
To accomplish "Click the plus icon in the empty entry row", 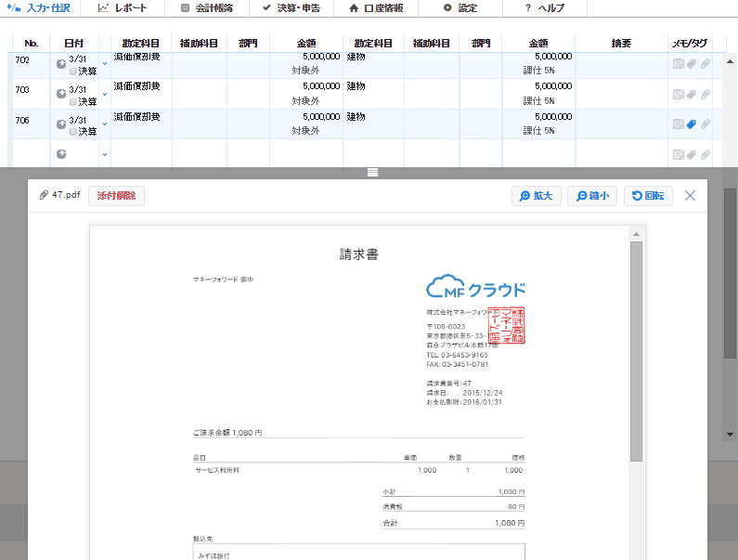I will pos(61,154).
